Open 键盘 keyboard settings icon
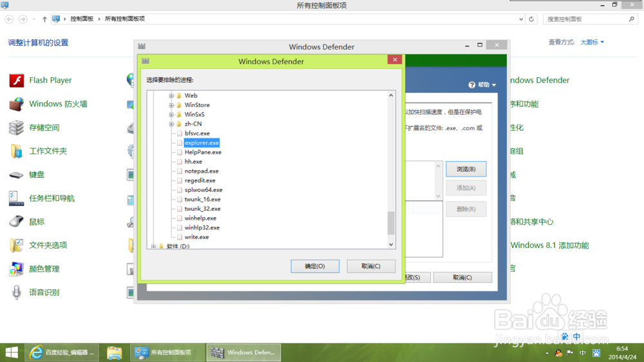This screenshot has width=644, height=362. pyautogui.click(x=17, y=175)
